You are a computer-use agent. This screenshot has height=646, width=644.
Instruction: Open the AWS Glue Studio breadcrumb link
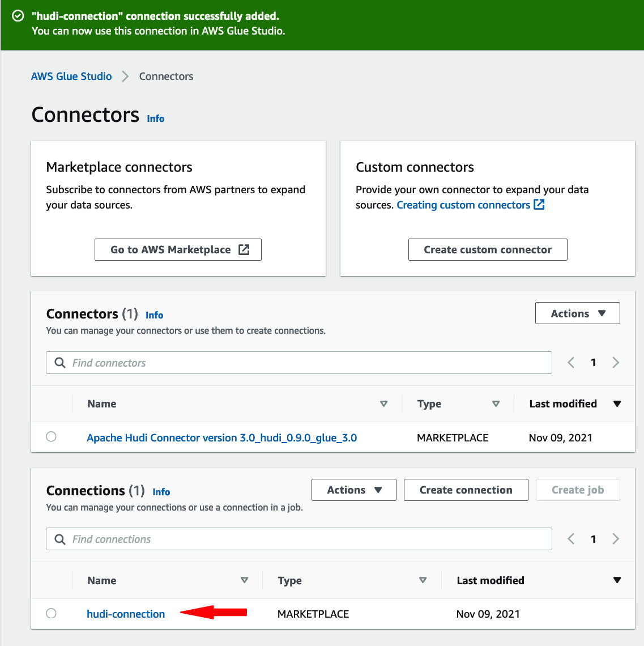coord(71,76)
